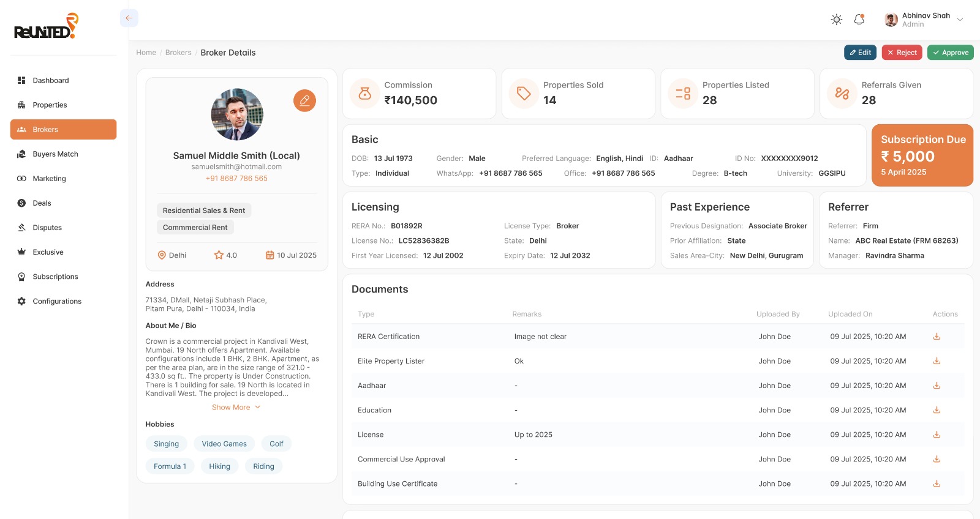This screenshot has width=980, height=519.
Task: Download the Aadhaar document
Action: [937, 386]
